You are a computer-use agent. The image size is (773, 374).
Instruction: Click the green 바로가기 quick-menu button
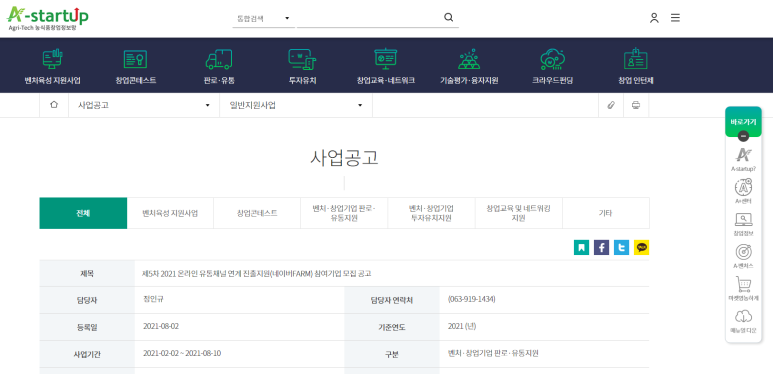tap(743, 121)
